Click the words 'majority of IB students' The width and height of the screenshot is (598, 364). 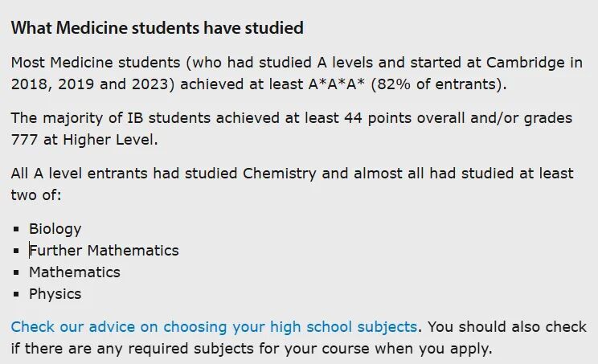[x=116, y=118]
